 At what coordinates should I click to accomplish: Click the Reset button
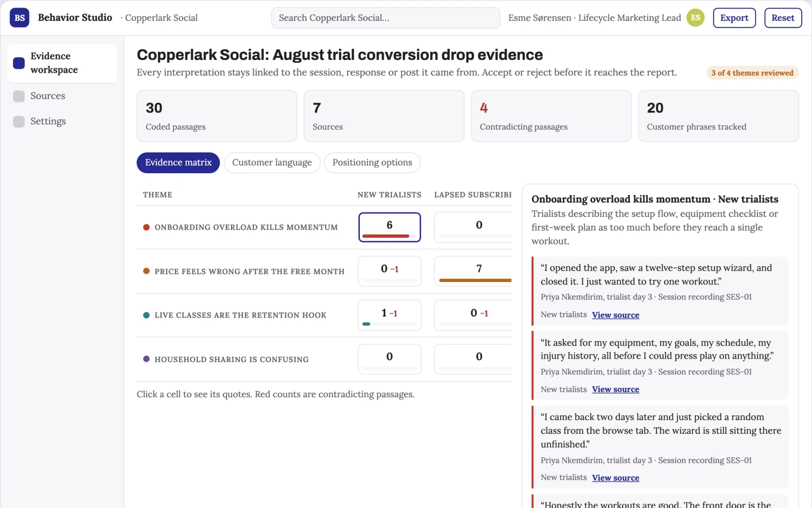[x=783, y=18]
